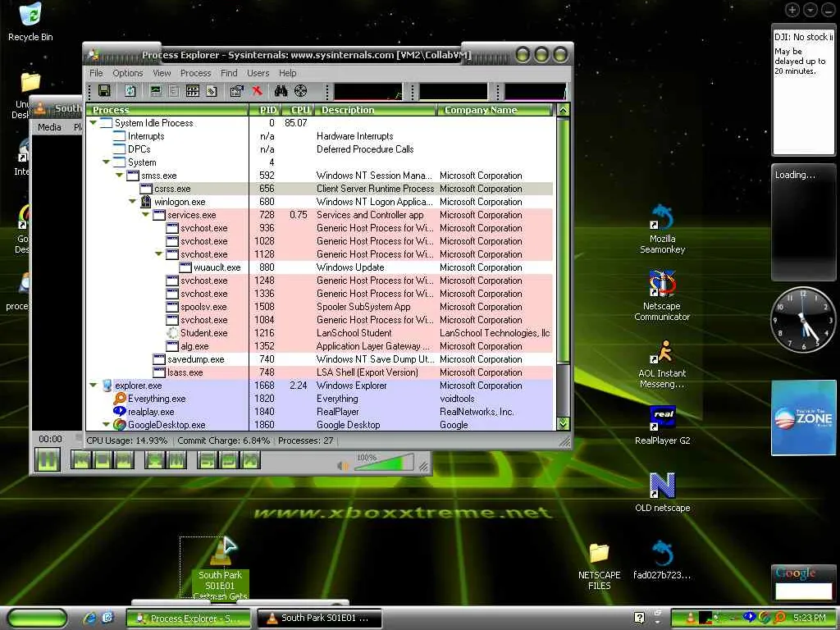Select the Netscape Communicator desktop icon
The height and width of the screenshot is (630, 840).
point(662,296)
